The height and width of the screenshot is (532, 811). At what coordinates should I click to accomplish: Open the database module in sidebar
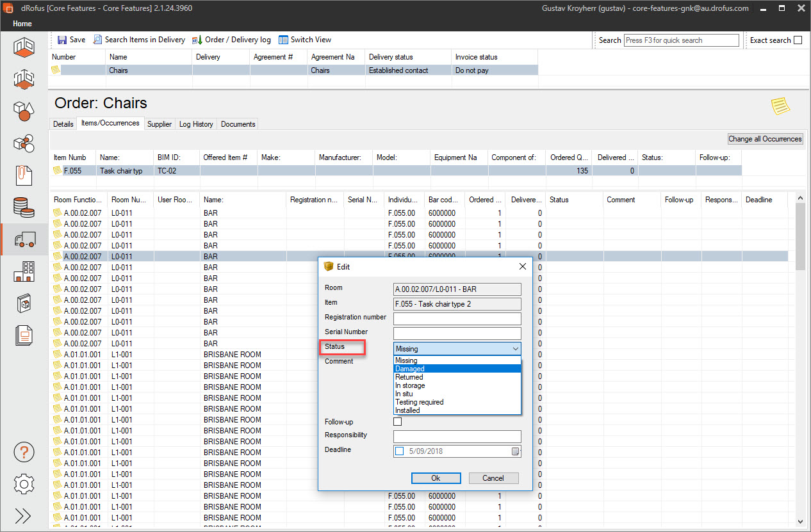(x=24, y=207)
